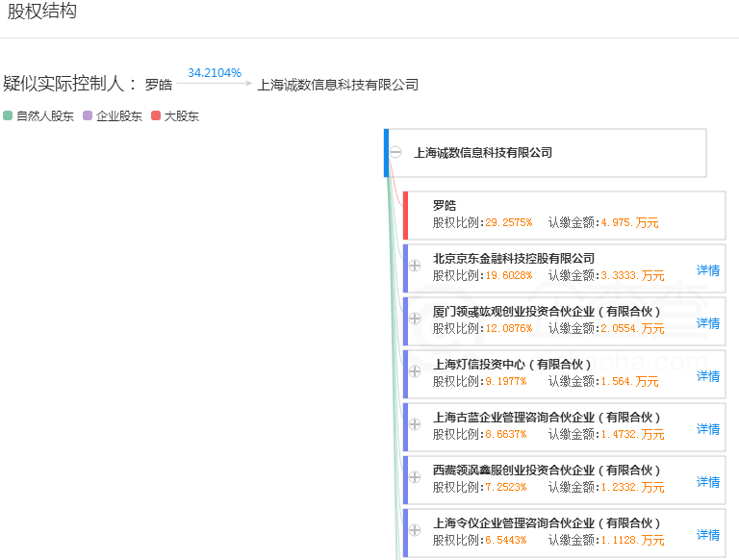Click share ratio value 8.6637%

pyautogui.click(x=506, y=434)
